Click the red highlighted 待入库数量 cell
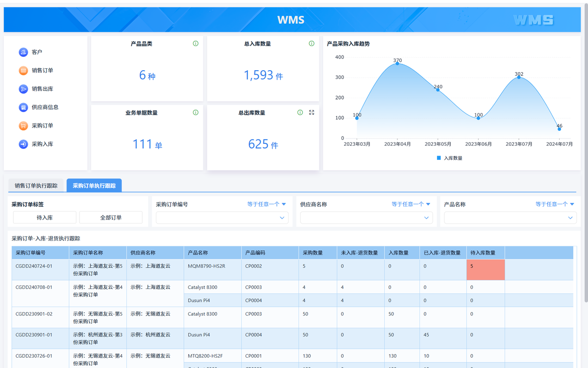The height and width of the screenshot is (368, 588). [x=485, y=270]
